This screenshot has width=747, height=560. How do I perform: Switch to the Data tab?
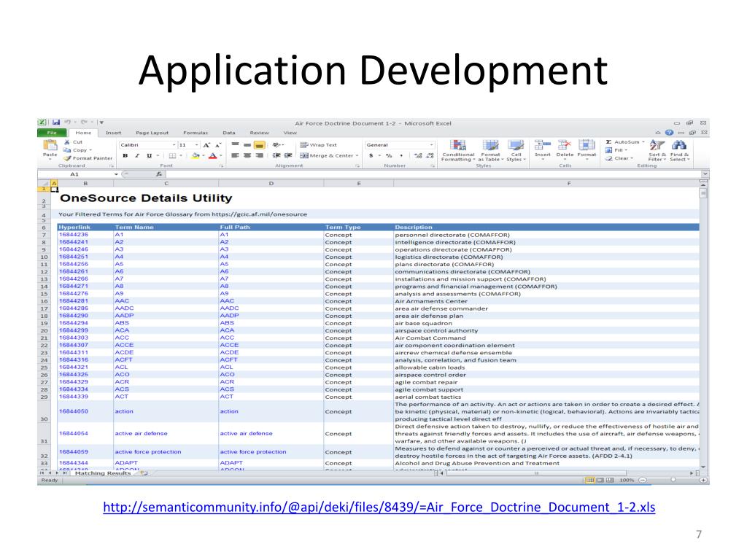[228, 133]
